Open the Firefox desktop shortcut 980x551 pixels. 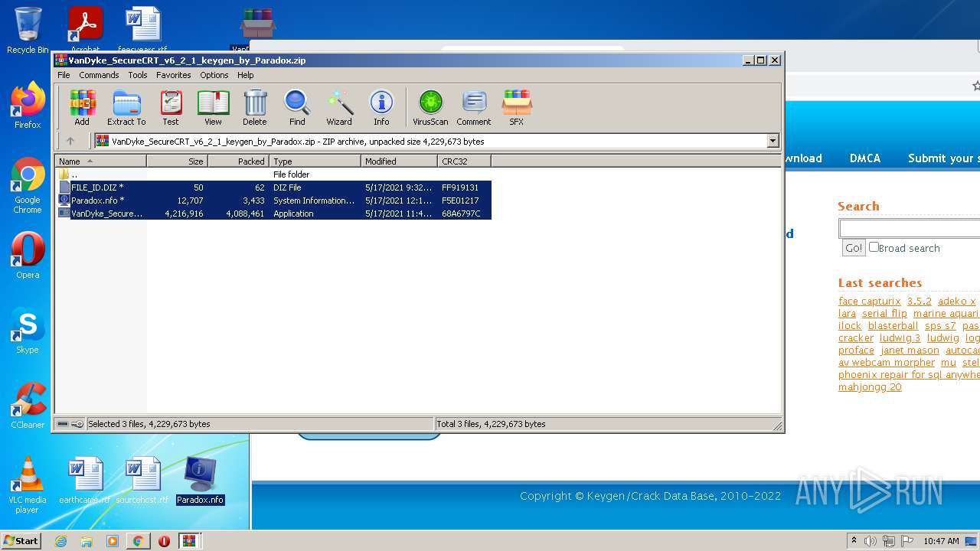(28, 106)
